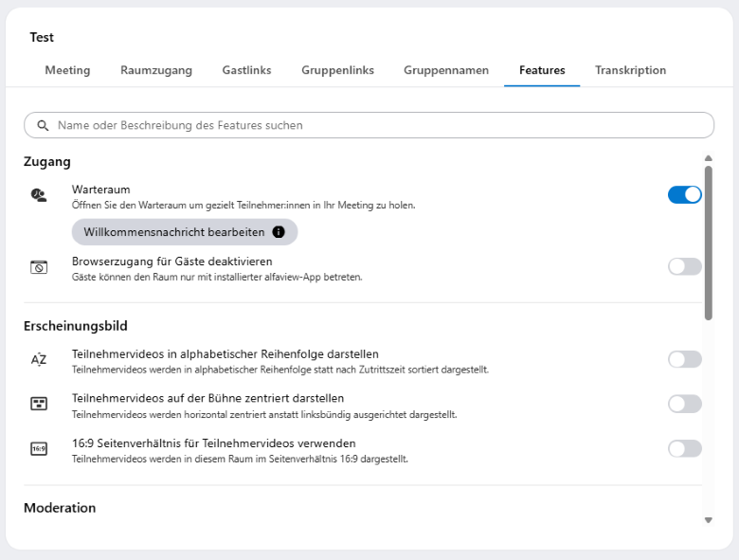Click the 16:9 aspect ratio icon

(38, 449)
